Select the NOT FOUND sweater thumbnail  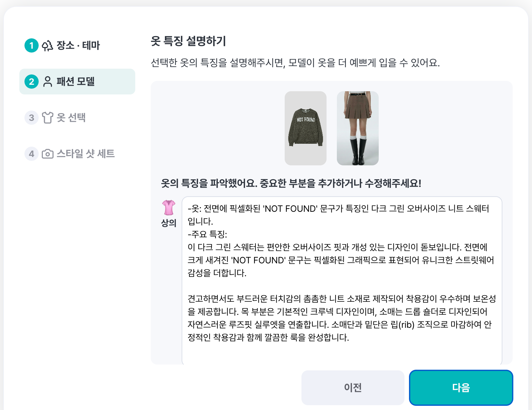point(305,128)
